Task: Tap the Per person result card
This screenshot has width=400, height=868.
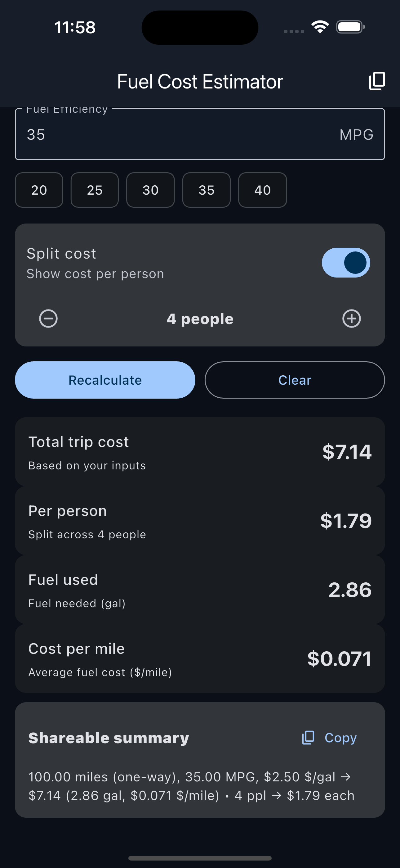Action: [200, 521]
